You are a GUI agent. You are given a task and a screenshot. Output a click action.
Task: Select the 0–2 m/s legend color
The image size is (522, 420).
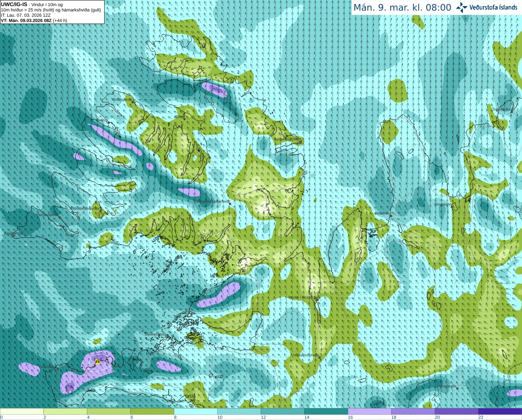click(x=22, y=411)
